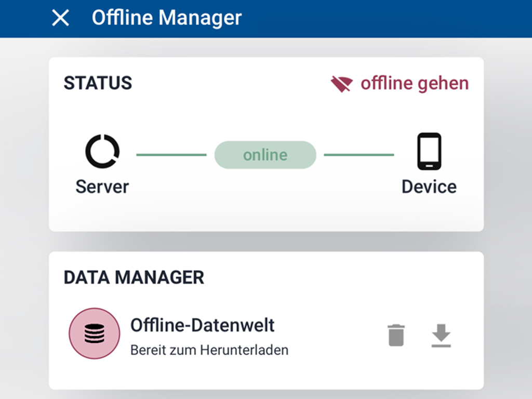Select the 'Offline-Datenwelt' entry title
Image resolution: width=532 pixels, height=399 pixels.
[x=202, y=325]
